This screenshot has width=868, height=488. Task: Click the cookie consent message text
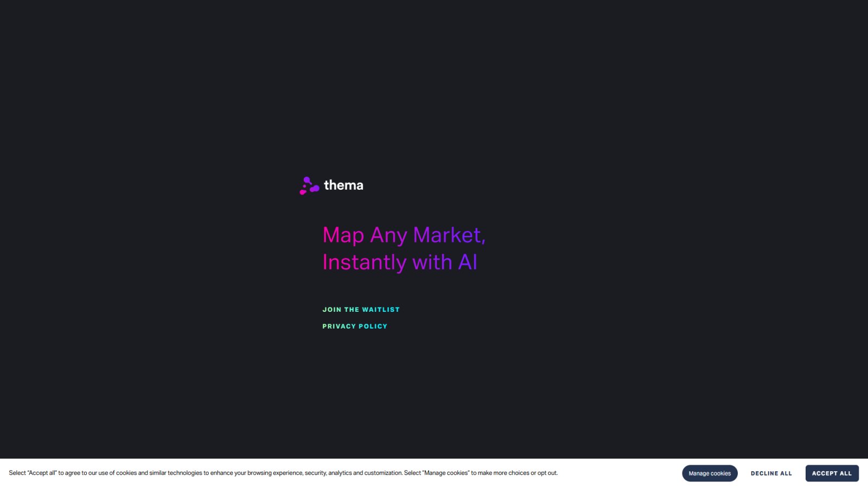tap(283, 473)
